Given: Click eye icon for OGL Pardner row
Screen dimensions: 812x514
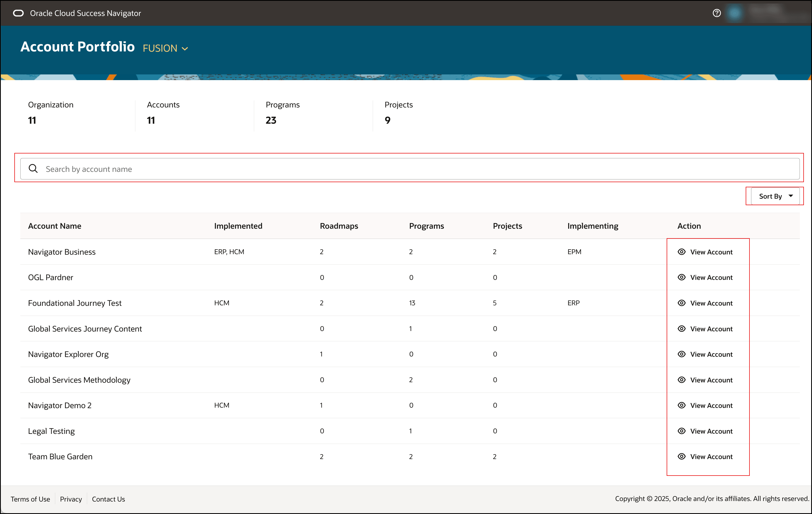Looking at the screenshot, I should 682,277.
